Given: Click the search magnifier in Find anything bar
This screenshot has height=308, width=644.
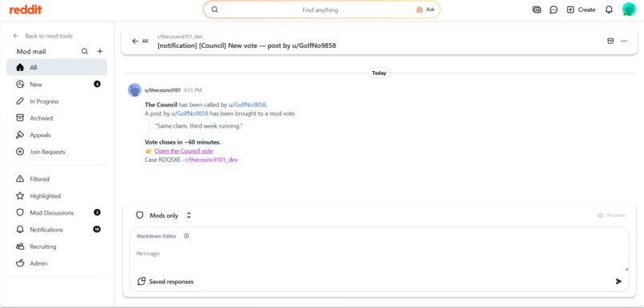Looking at the screenshot, I should pos(214,10).
